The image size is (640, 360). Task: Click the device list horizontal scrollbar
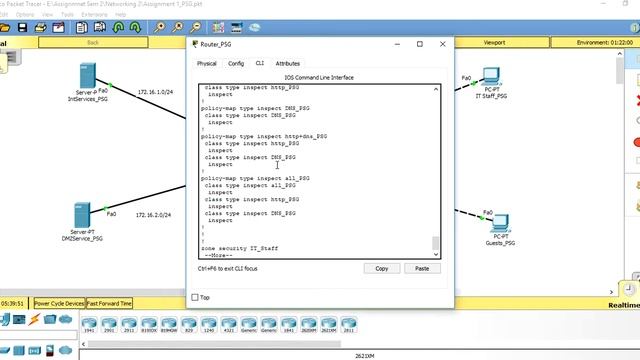[x=215, y=344]
